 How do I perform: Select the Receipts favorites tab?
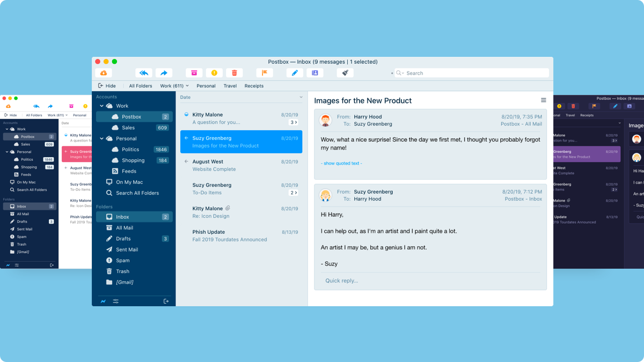tap(254, 86)
